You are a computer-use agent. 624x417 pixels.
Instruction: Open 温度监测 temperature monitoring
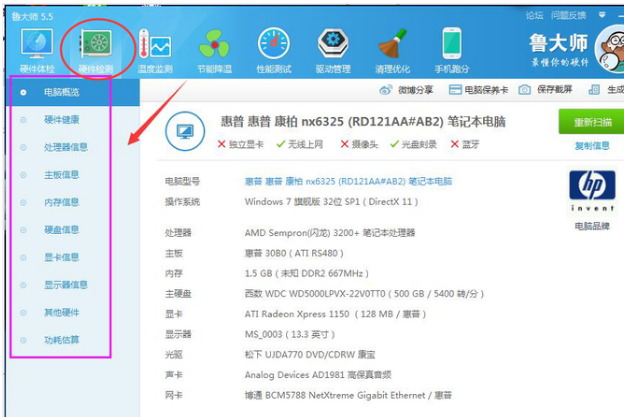[153, 48]
